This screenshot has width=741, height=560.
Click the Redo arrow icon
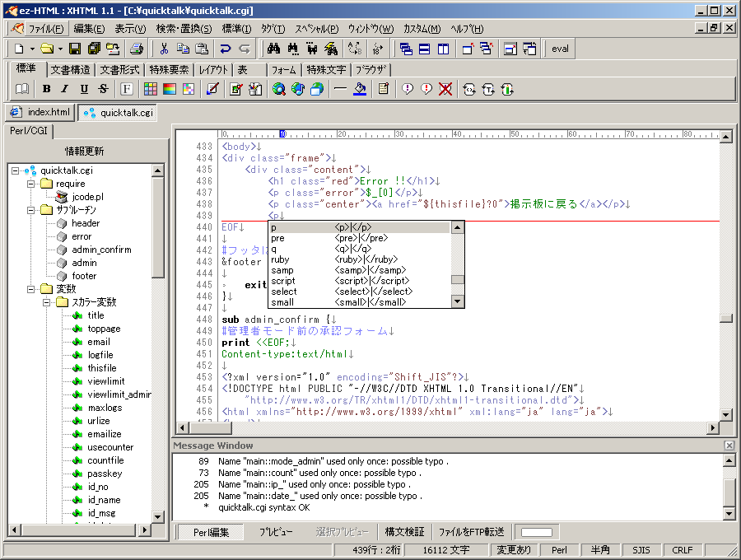point(245,49)
